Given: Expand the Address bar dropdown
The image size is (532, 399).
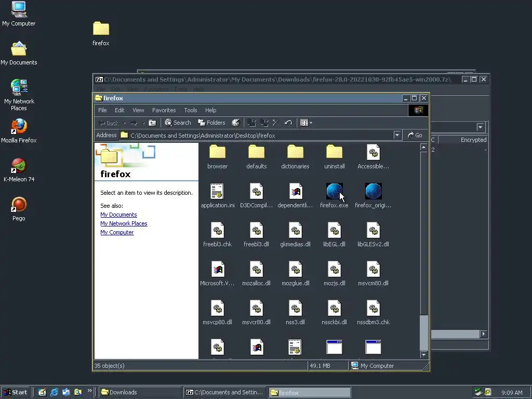Looking at the screenshot, I should [397, 135].
